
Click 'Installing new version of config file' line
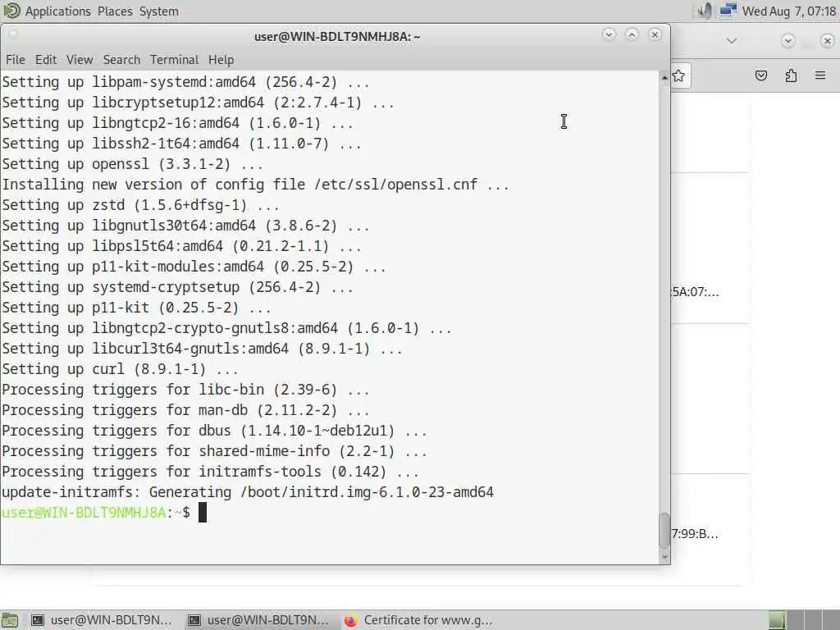(256, 185)
